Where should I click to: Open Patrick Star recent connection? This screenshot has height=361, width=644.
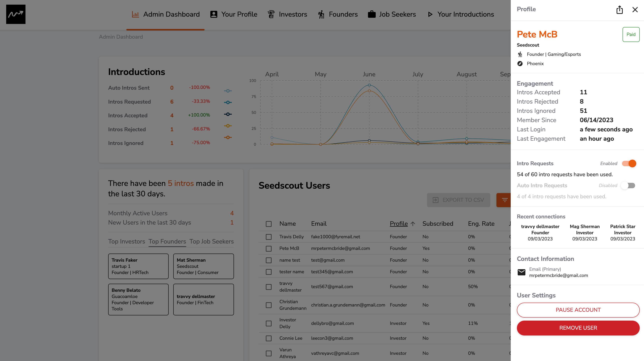[x=623, y=232]
